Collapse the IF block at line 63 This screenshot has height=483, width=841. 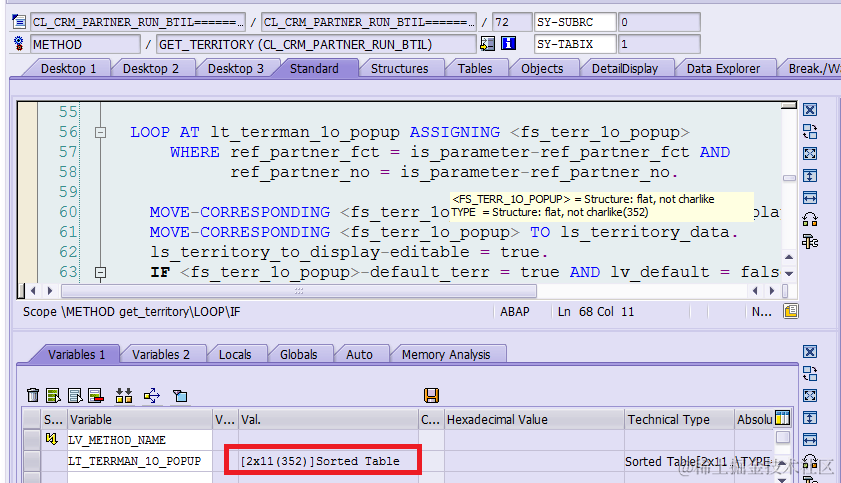(100, 272)
